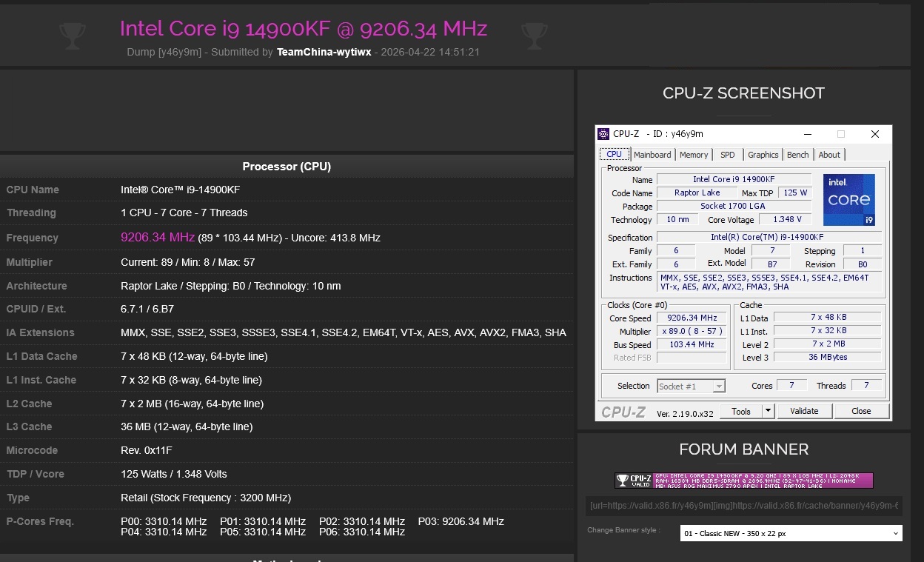Click the Core Voltage 1.348 V field
The image size is (924, 562).
[787, 219]
